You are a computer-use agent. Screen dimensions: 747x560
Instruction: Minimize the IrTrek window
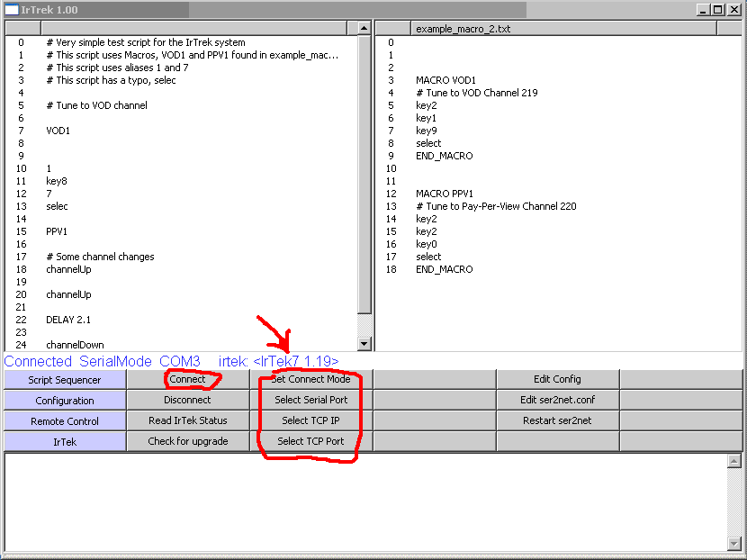coord(702,10)
